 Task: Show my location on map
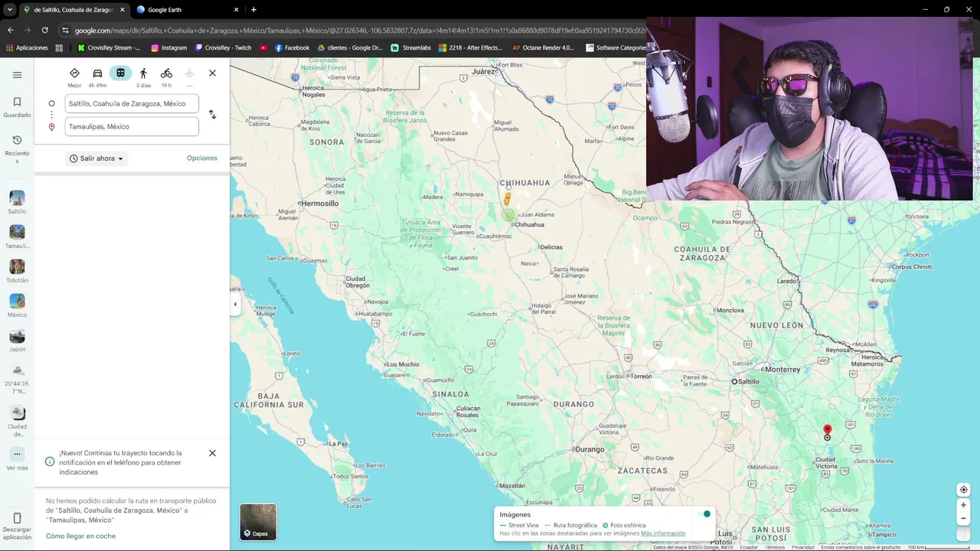click(x=963, y=490)
